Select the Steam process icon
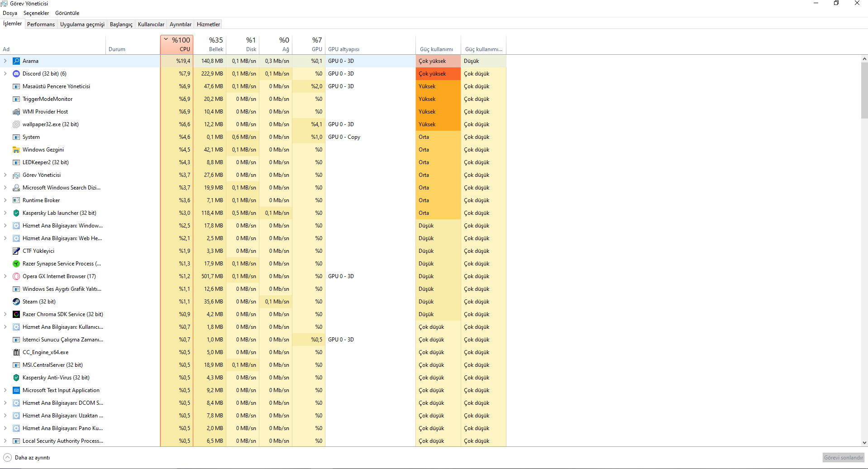Viewport: 868px width, 469px height. (x=16, y=301)
